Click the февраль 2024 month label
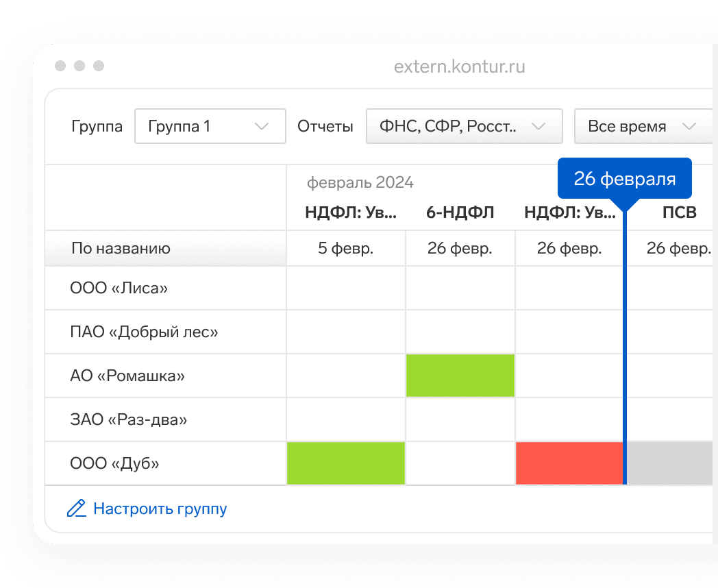 (360, 182)
